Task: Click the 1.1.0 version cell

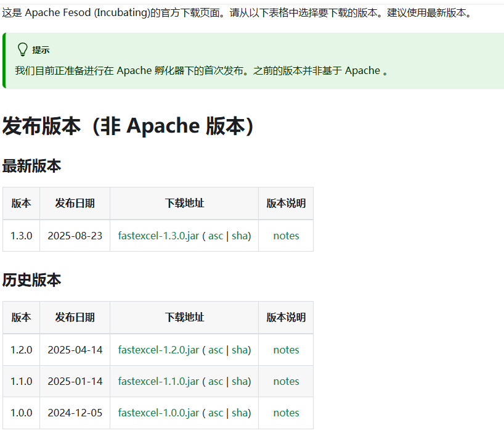Action: [x=21, y=381]
